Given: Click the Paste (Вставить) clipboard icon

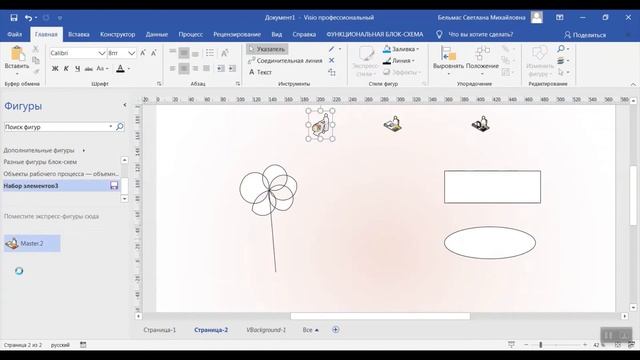Looking at the screenshot, I should tap(17, 53).
